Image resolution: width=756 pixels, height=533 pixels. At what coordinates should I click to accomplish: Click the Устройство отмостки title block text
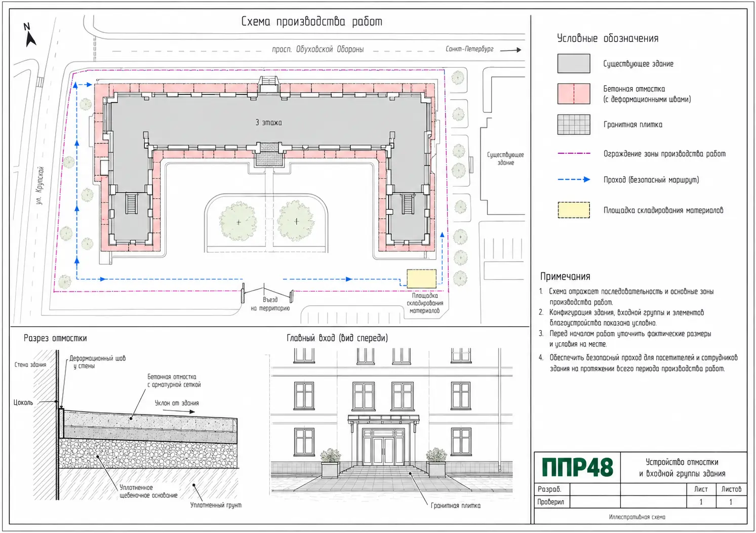click(682, 468)
